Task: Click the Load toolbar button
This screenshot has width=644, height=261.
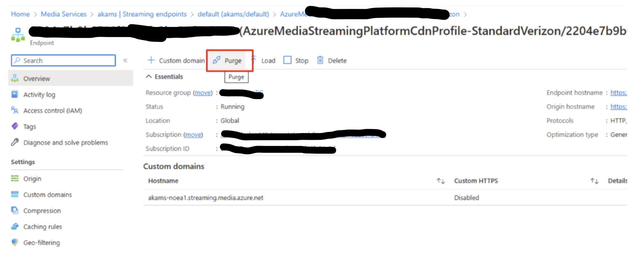Action: click(268, 60)
